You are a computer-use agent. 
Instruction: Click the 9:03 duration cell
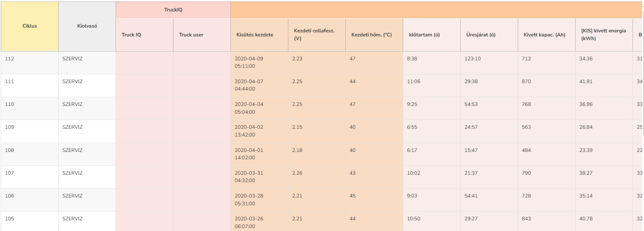click(412, 196)
